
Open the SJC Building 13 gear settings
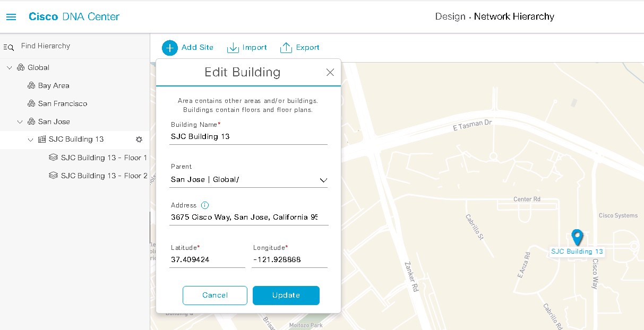tap(139, 140)
